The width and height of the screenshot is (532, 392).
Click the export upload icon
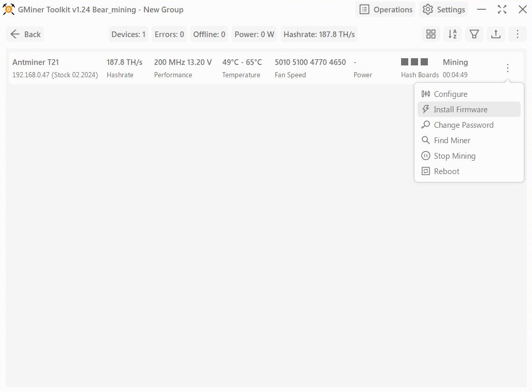point(496,34)
